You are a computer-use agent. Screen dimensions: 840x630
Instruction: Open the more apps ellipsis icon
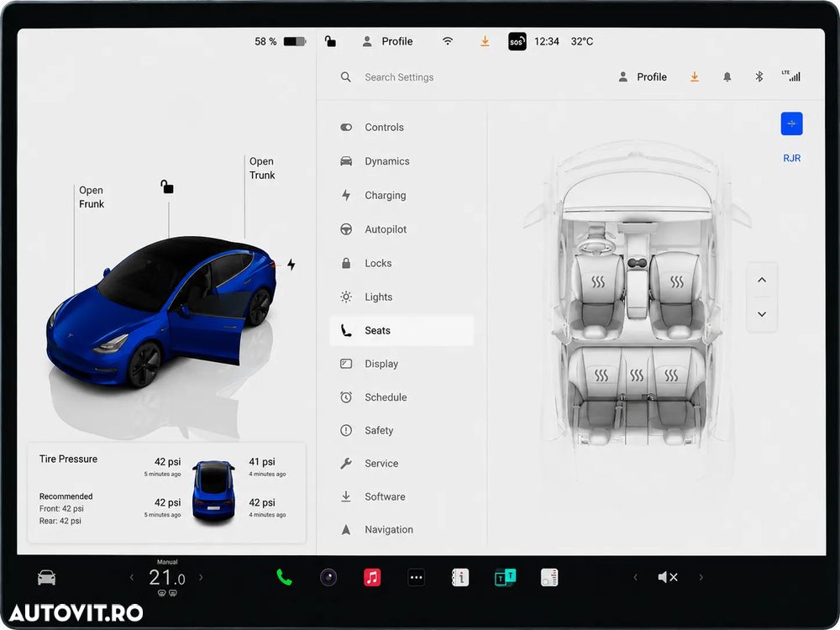(417, 578)
